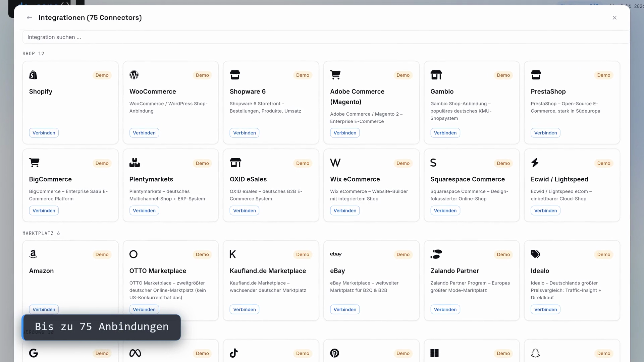This screenshot has height=362, width=644.
Task: Click the 'Plentymarkets' card title
Action: point(151,179)
